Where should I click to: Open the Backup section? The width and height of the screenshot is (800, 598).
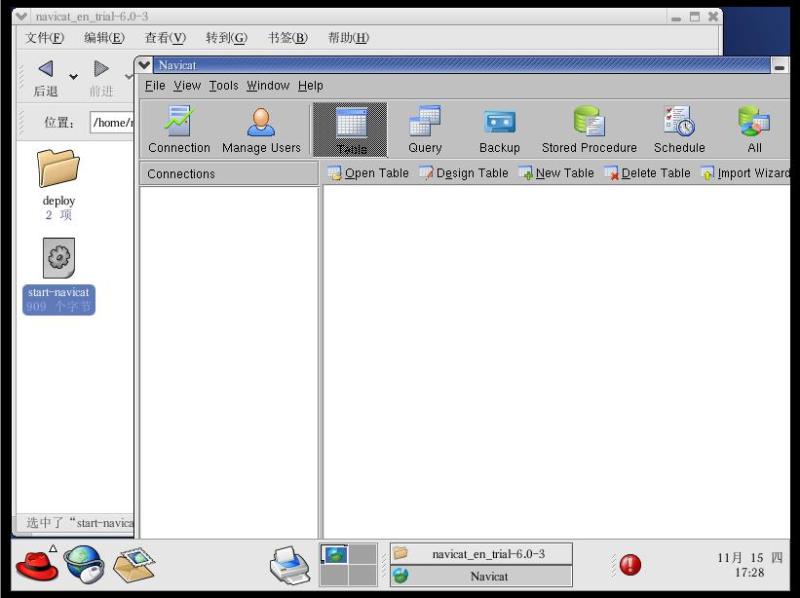click(x=499, y=130)
